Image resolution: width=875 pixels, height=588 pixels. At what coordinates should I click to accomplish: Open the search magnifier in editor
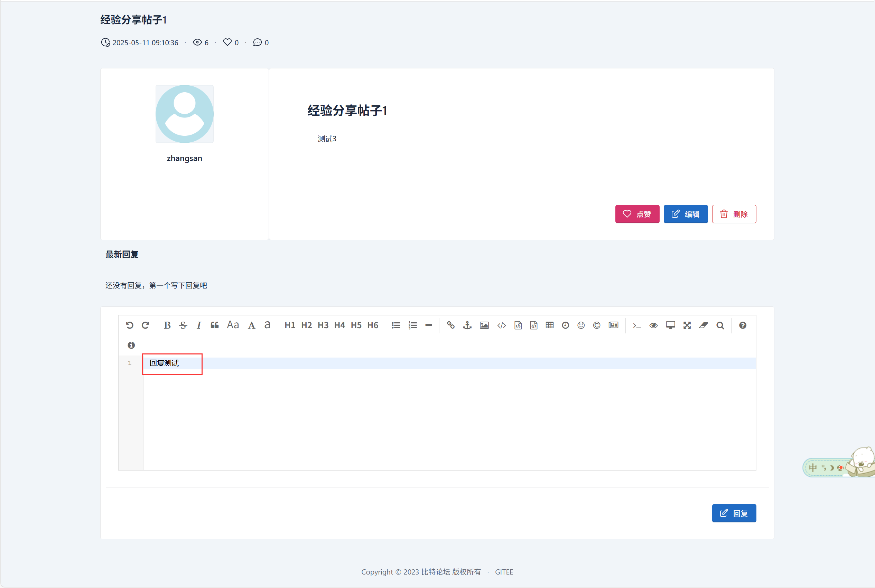tap(720, 325)
